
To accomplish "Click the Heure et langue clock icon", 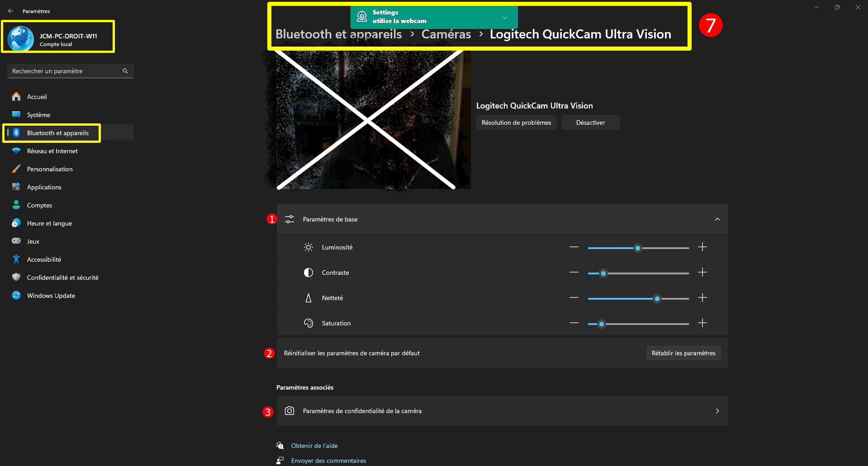I will [x=16, y=223].
